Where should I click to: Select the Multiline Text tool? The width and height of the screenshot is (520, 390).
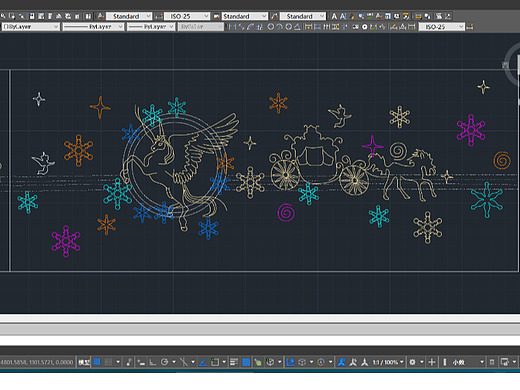click(x=334, y=16)
